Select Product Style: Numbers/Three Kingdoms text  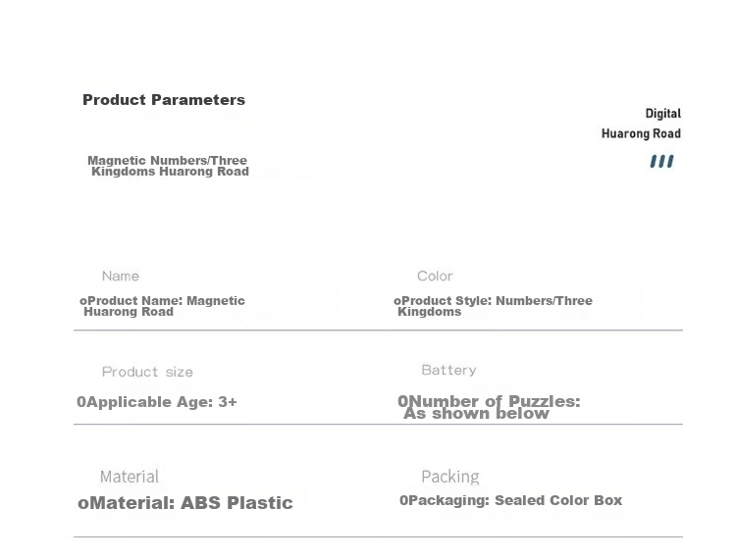click(x=493, y=306)
